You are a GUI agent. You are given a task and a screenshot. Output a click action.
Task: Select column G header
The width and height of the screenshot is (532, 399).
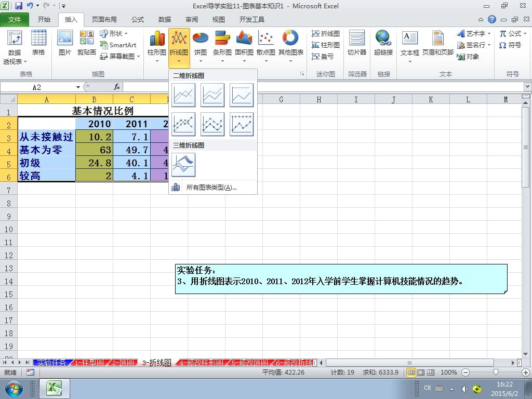[x=281, y=99]
